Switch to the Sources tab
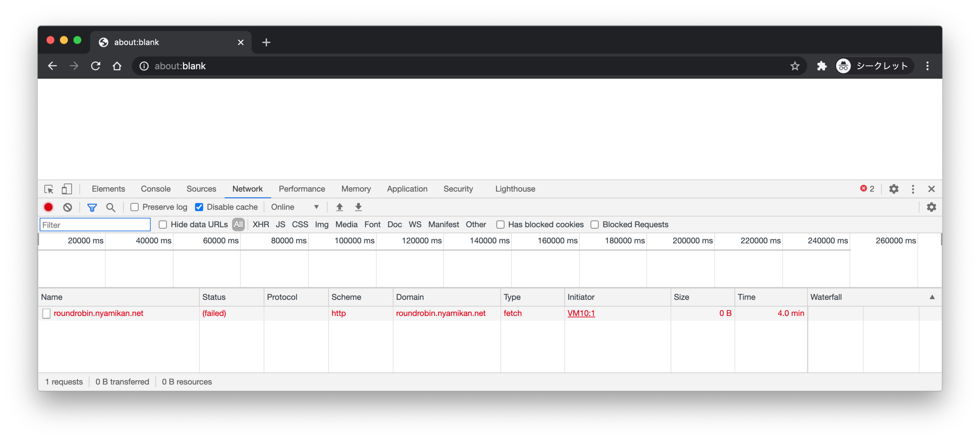 coord(201,189)
